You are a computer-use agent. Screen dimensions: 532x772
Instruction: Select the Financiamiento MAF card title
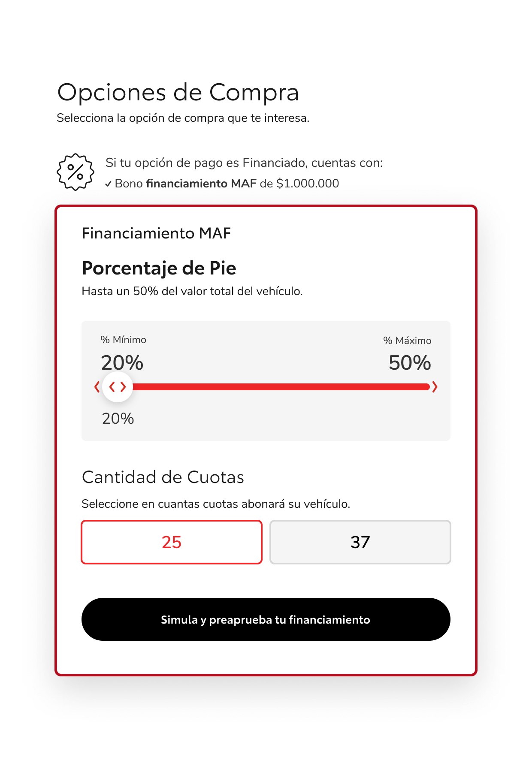[x=156, y=233]
